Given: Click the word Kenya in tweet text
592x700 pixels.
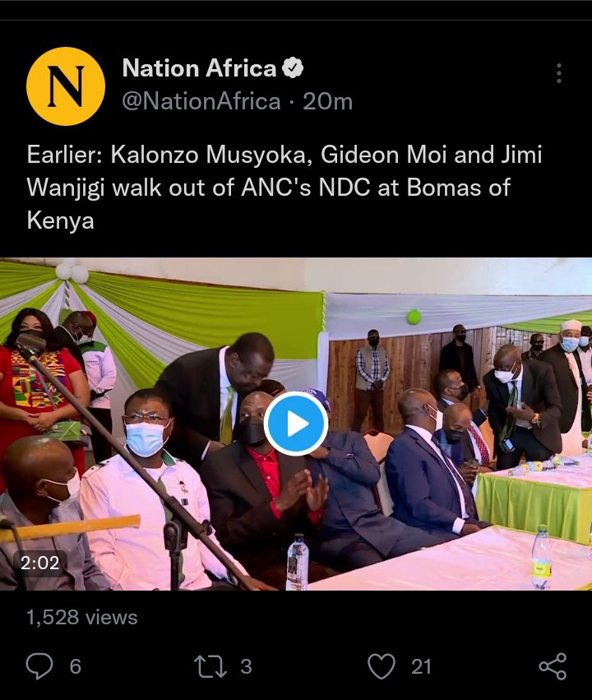Looking at the screenshot, I should point(61,220).
